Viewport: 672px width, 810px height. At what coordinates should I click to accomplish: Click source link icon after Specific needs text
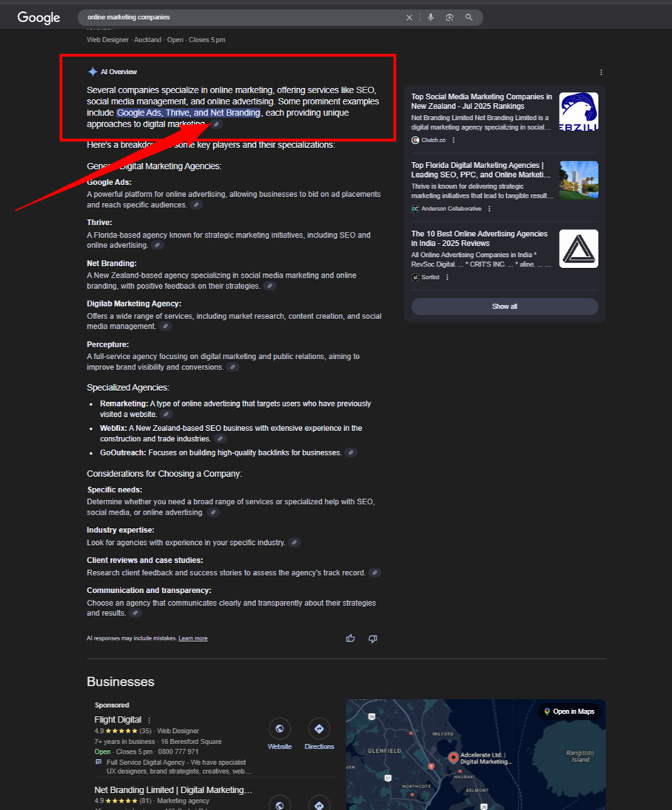click(213, 512)
